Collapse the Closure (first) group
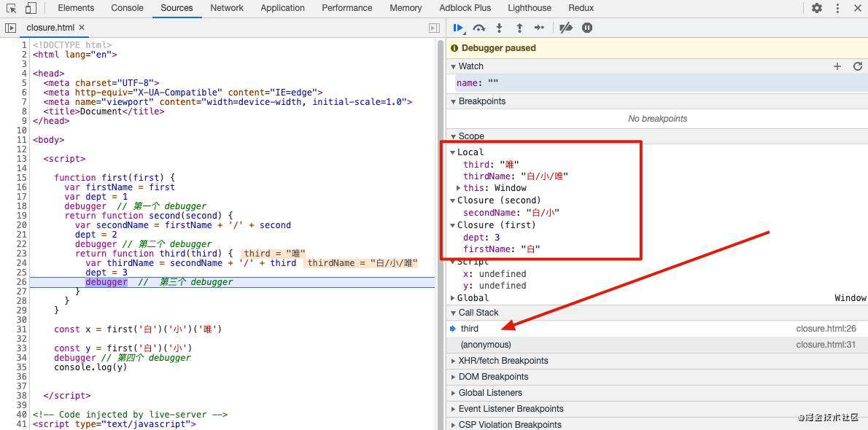This screenshot has height=430, width=868. point(453,225)
